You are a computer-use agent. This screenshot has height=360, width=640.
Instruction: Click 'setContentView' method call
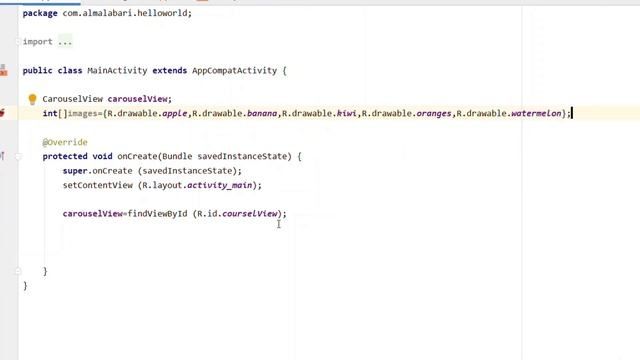pos(98,185)
